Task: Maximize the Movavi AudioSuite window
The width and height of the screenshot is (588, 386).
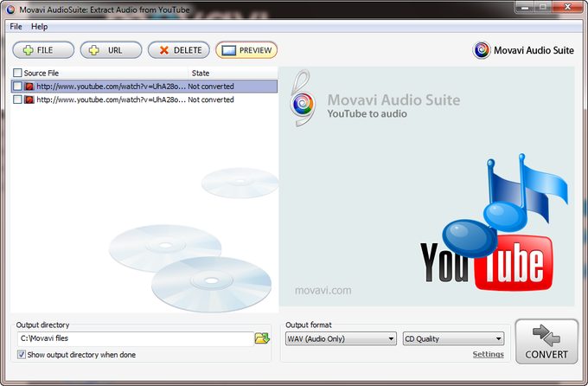Action: tap(543, 7)
